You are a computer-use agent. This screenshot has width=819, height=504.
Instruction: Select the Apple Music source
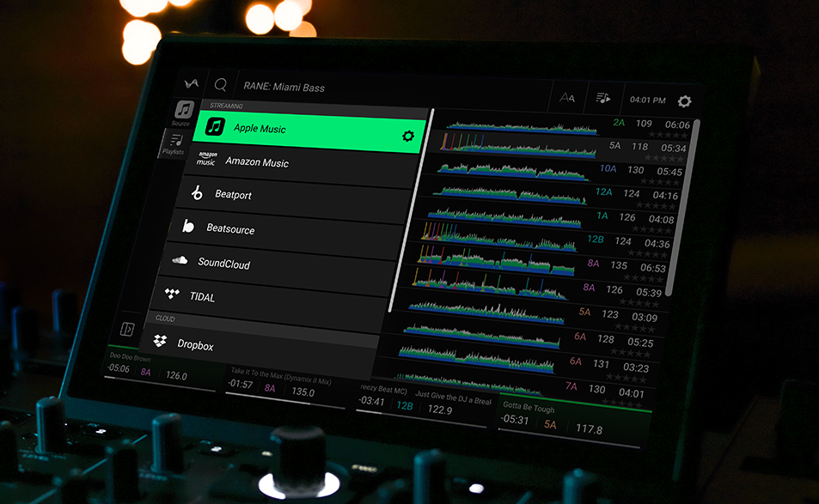311,131
